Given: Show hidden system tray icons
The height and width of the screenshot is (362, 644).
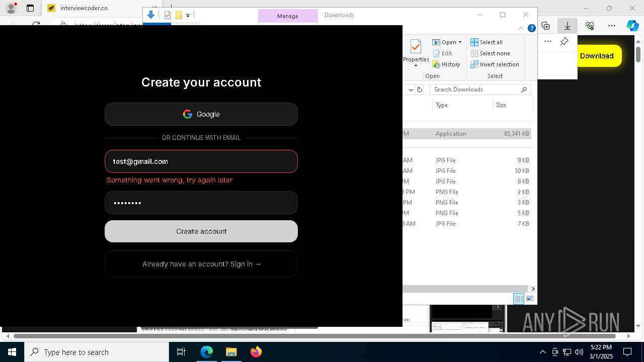Looking at the screenshot, I should [542, 352].
